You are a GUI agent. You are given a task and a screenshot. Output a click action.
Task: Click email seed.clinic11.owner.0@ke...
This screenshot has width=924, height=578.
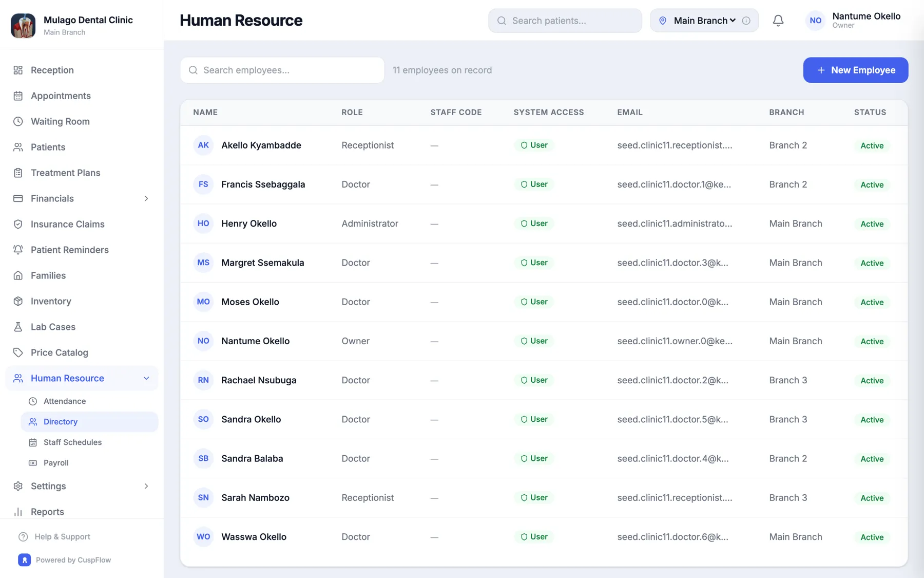point(675,341)
